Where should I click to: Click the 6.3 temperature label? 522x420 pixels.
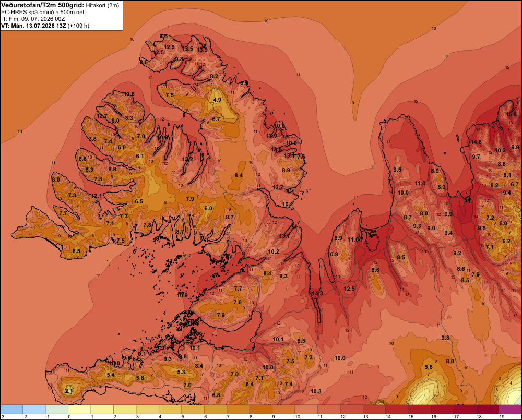(x=89, y=170)
